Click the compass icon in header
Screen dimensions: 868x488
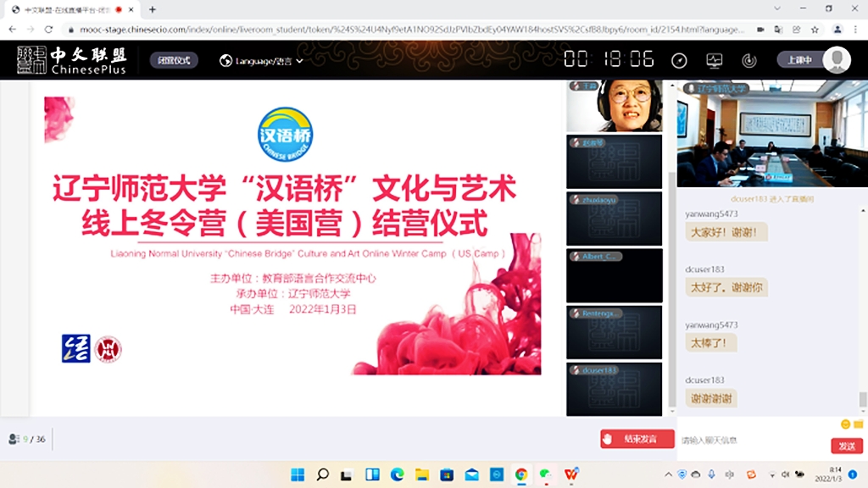[x=679, y=60]
